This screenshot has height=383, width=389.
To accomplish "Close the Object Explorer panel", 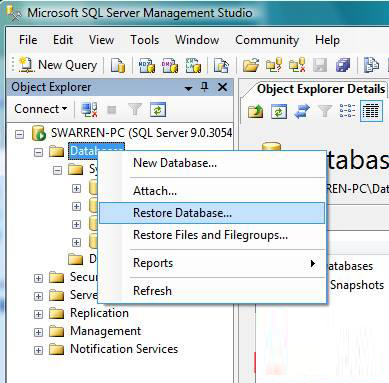I will click(x=222, y=87).
